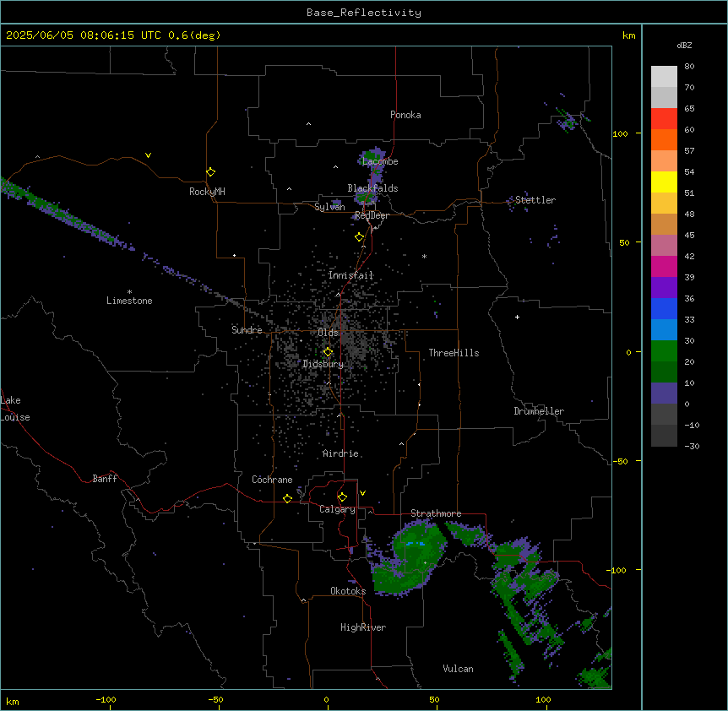The width and height of the screenshot is (728, 711).
Task: Click the Banff label
Action: click(105, 479)
